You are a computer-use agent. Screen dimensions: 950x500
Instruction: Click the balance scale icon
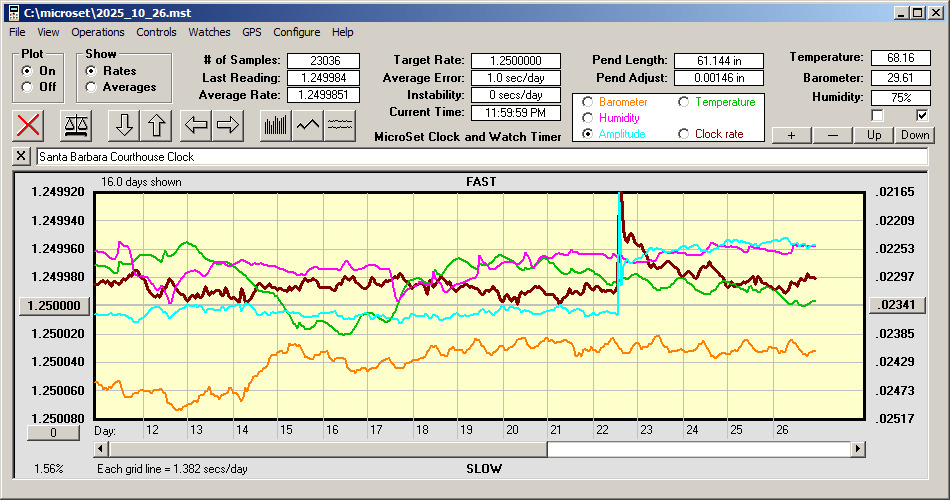75,125
